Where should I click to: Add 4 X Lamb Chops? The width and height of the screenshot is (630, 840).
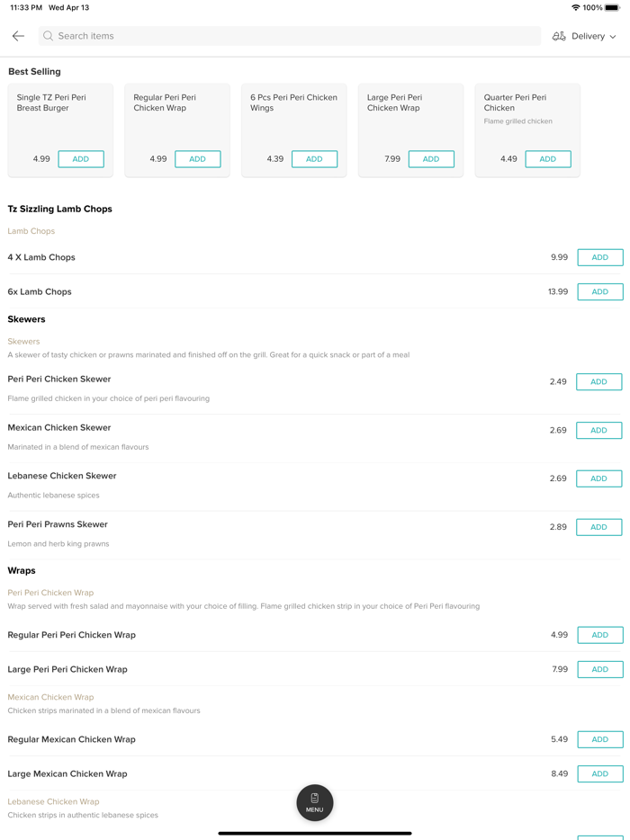click(x=599, y=257)
